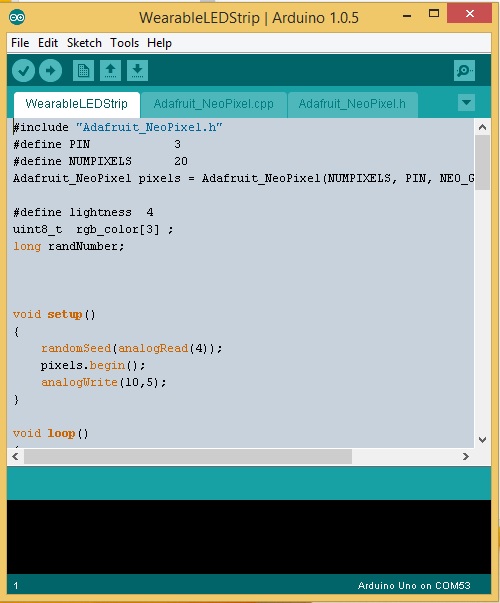500x603 pixels.
Task: Click the line number 1 in status bar
Action: coord(16,586)
